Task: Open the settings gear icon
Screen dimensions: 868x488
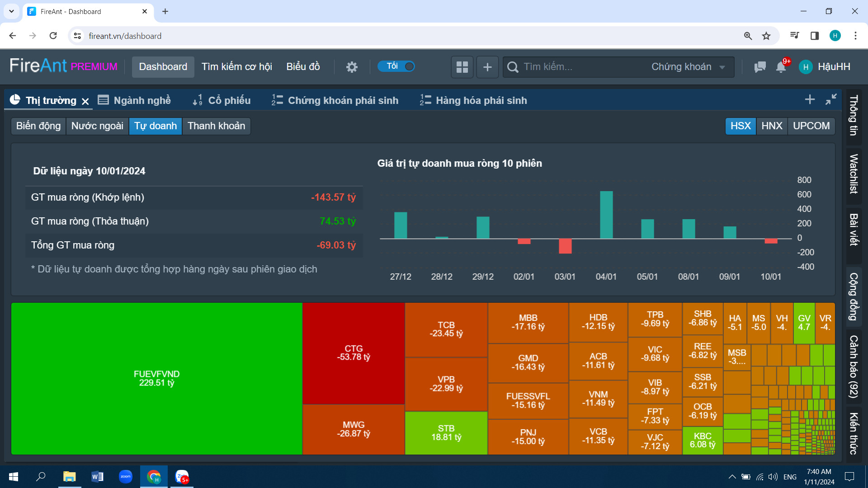Action: pyautogui.click(x=352, y=67)
